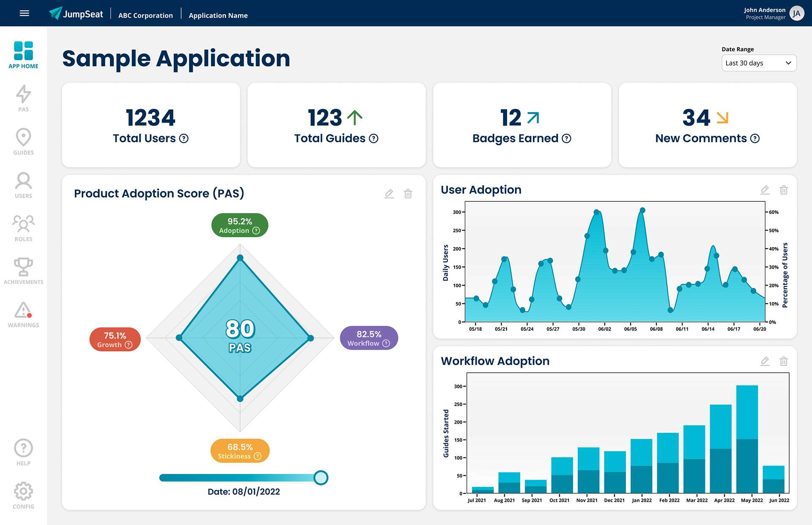The width and height of the screenshot is (812, 525).
Task: Edit the Product Adoption Score widget
Action: point(389,194)
